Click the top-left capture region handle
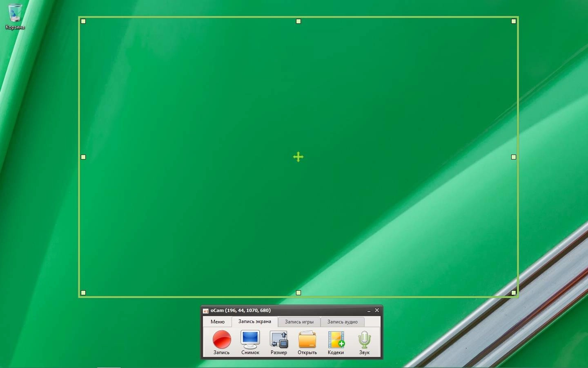The width and height of the screenshot is (588, 368). tap(83, 21)
